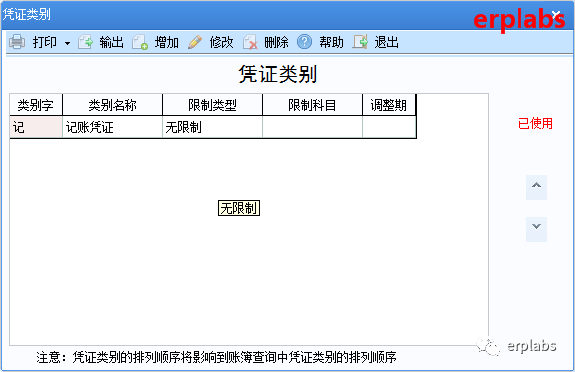Select the 类别名称 column header
575x372 pixels.
coord(113,105)
